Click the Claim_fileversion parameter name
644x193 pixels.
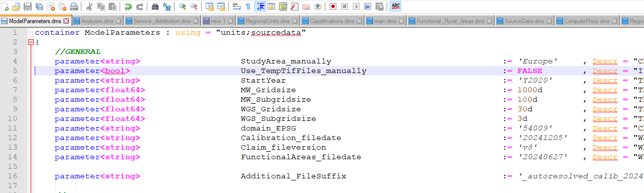pos(284,148)
